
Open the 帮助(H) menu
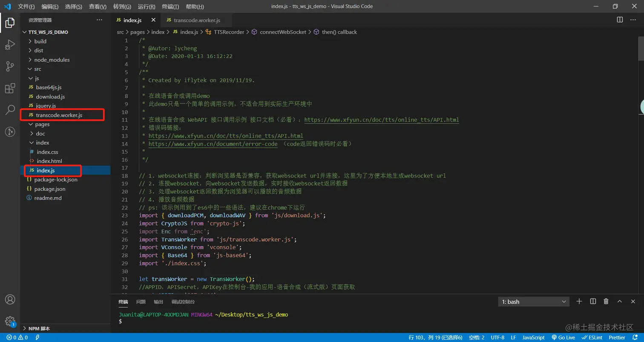(195, 6)
